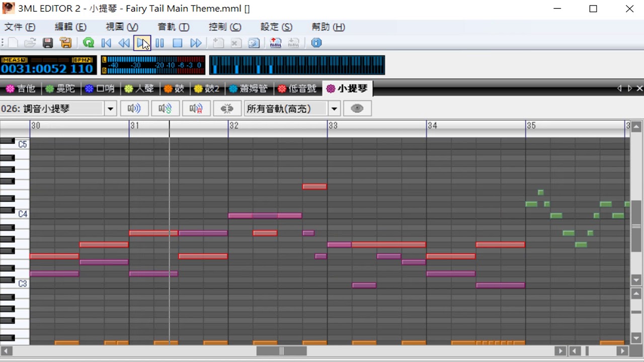Click measure 32 on the timeline ruler

pos(234,126)
